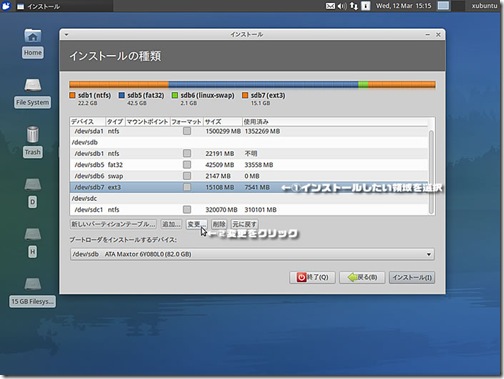Open the installer window menu arrow
Image resolution: width=504 pixels, height=379 pixels.
click(66, 34)
